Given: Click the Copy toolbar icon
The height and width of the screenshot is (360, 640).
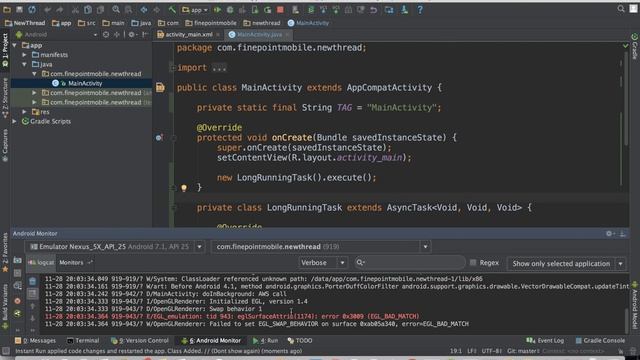Looking at the screenshot, I should (88, 9).
